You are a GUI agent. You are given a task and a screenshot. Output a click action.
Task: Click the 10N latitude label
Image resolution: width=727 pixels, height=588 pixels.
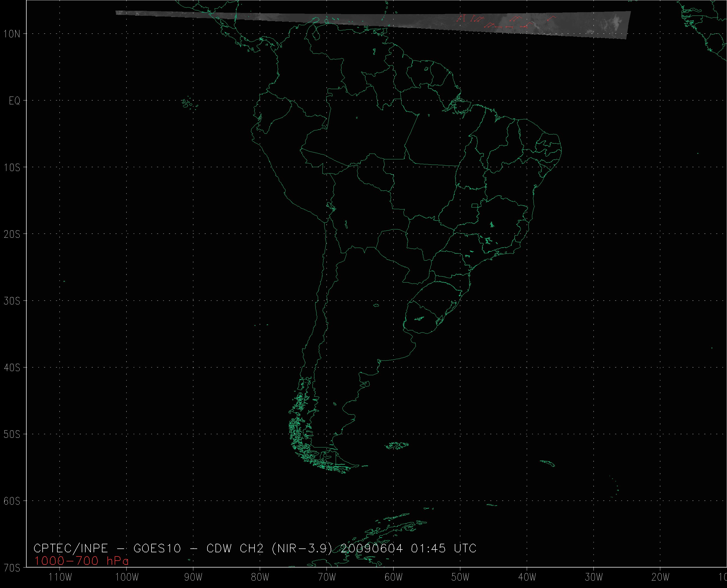pos(12,34)
